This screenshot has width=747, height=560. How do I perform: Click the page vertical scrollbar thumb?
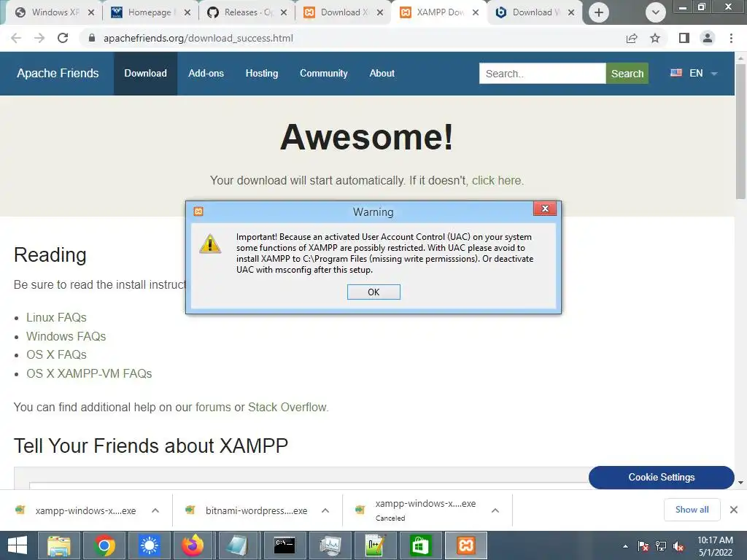pyautogui.click(x=740, y=131)
